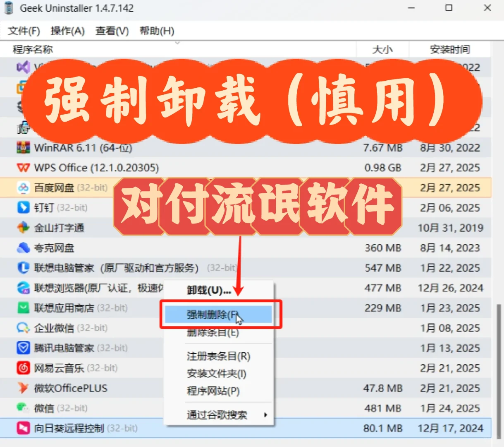Click the 腾讯电脑管家 shield icon
504x447 pixels.
pos(24,348)
